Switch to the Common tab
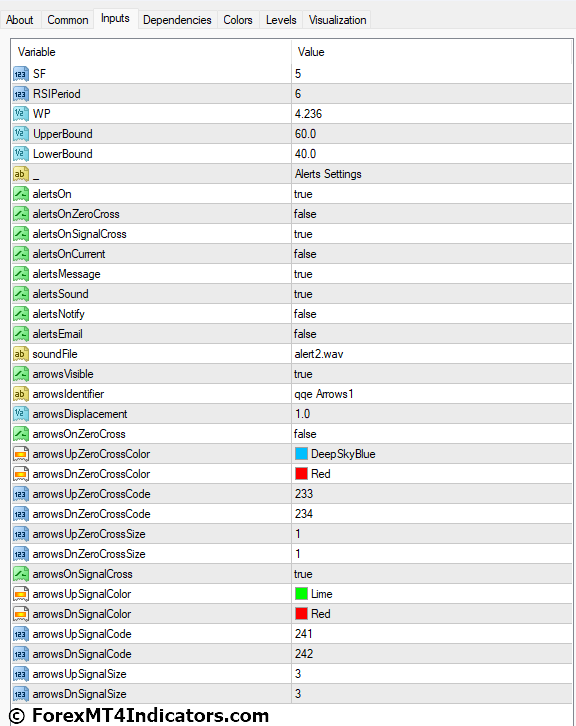 point(68,20)
